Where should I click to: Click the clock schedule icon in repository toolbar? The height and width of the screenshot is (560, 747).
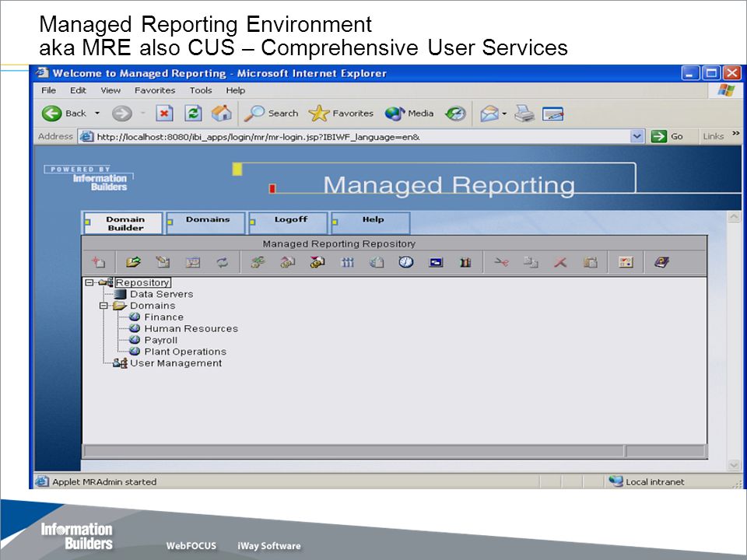pyautogui.click(x=406, y=262)
